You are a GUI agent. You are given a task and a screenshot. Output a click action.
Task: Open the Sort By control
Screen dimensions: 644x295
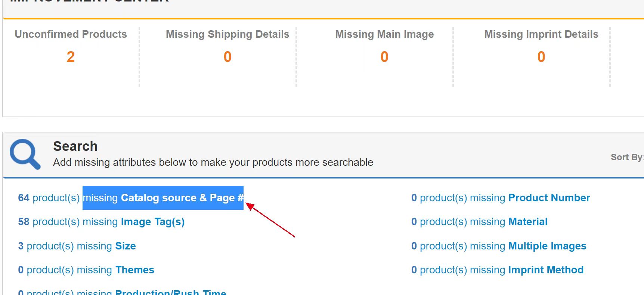pyautogui.click(x=627, y=157)
